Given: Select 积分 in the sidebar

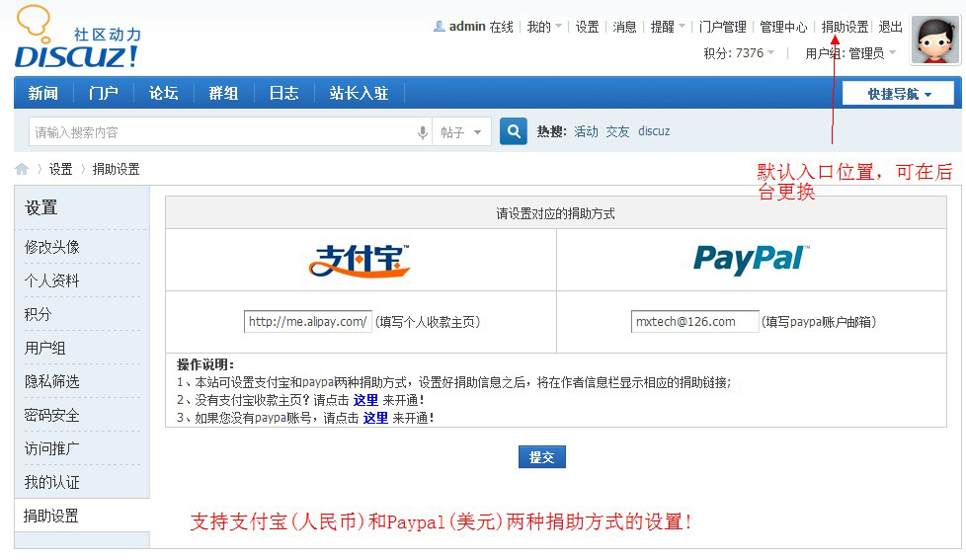Looking at the screenshot, I should (38, 314).
